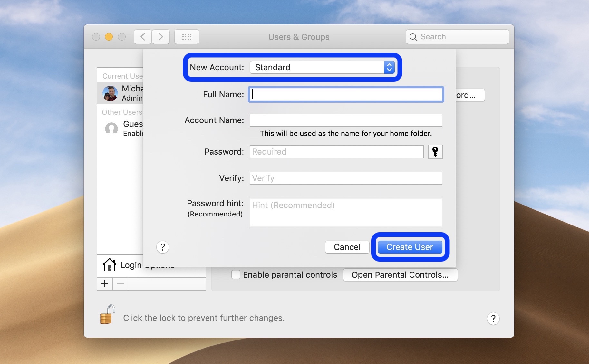Enable parental controls checkbox
589x364 pixels.
(x=236, y=274)
